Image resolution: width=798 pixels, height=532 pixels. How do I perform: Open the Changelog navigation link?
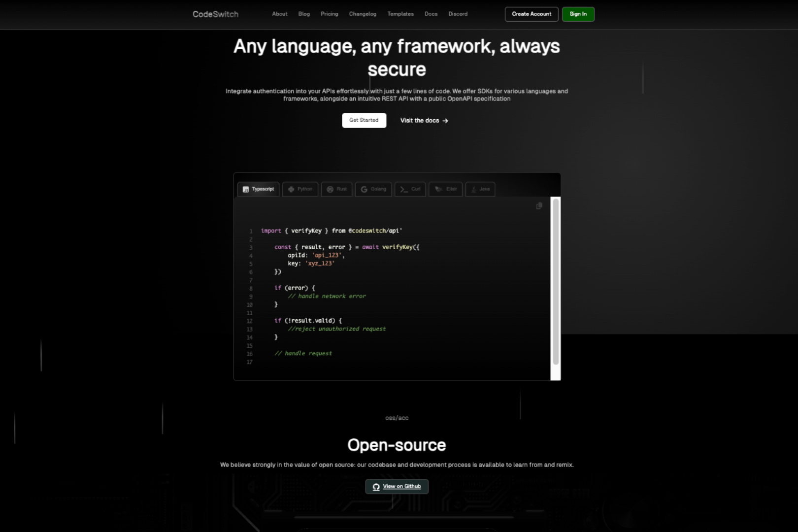pyautogui.click(x=363, y=14)
